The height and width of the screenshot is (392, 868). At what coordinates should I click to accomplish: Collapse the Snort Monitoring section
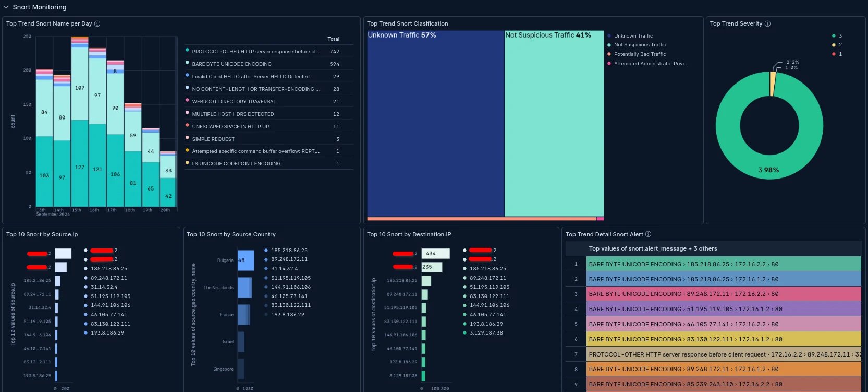click(6, 7)
